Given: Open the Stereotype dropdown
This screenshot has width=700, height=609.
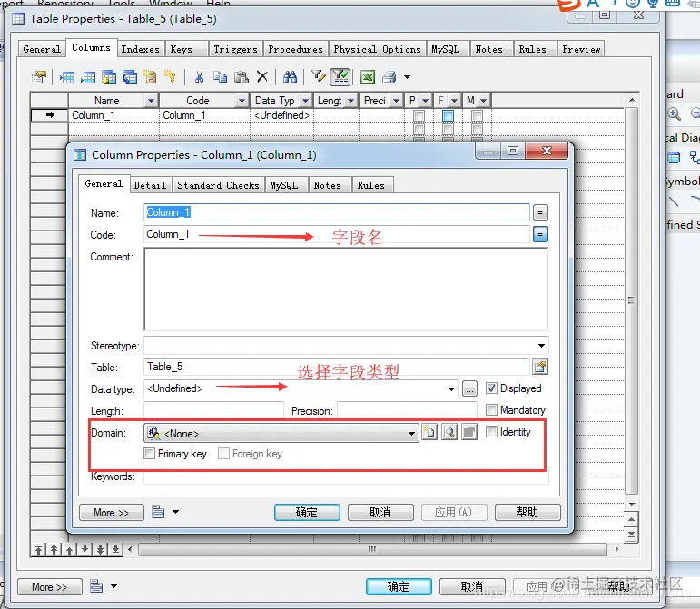Looking at the screenshot, I should click(541, 346).
